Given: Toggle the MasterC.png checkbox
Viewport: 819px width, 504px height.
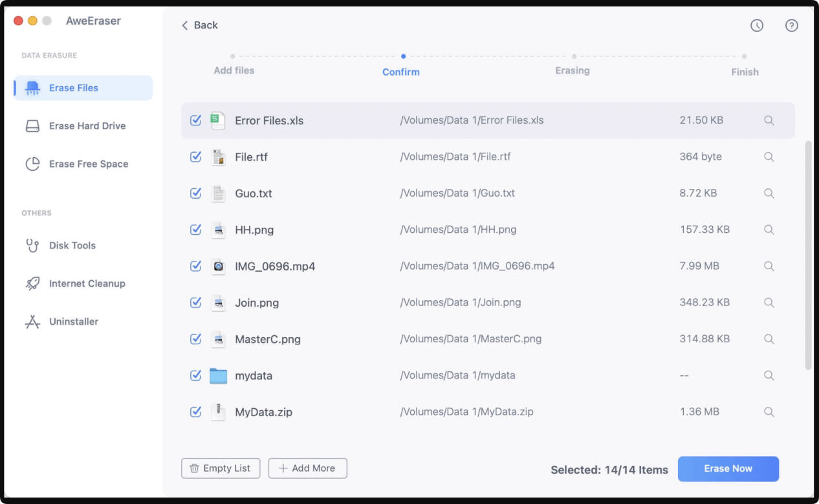Looking at the screenshot, I should point(195,339).
